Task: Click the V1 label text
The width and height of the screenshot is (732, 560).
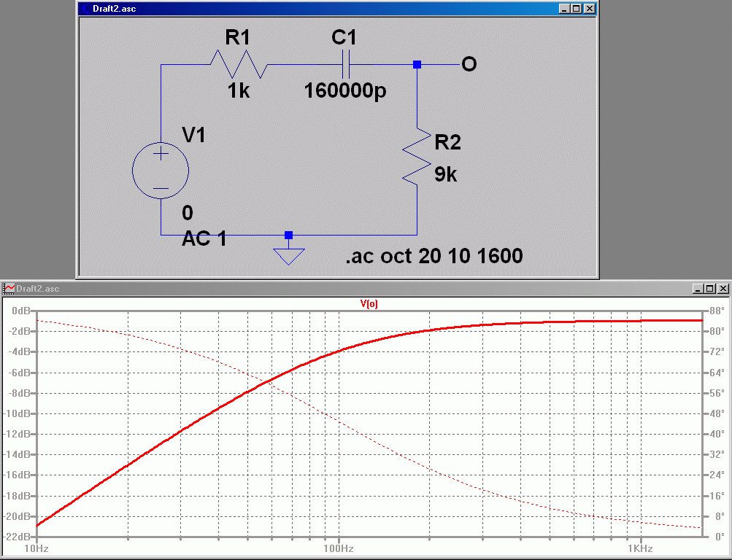Action: pyautogui.click(x=193, y=135)
